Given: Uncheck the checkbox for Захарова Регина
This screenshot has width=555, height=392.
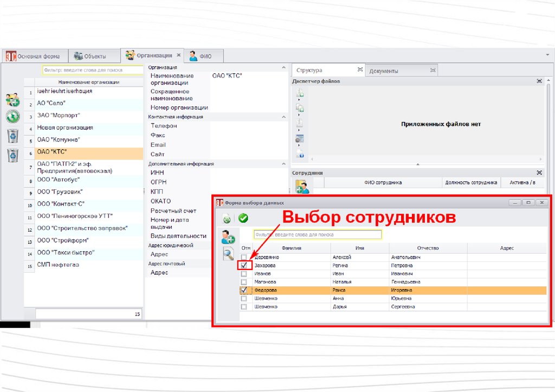Looking at the screenshot, I should 244,266.
